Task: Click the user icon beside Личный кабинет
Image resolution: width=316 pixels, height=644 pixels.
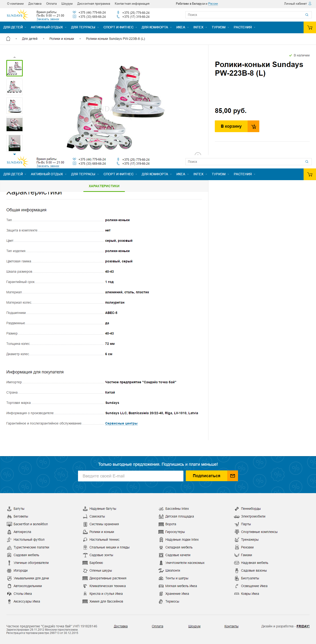Action: pos(310,4)
